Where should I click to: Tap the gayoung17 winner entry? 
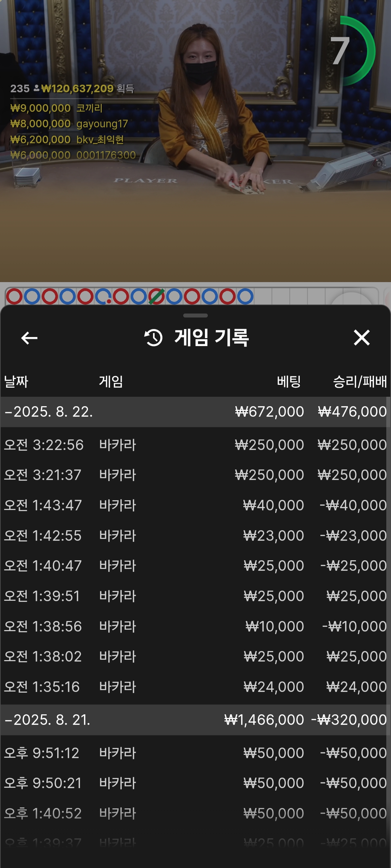69,124
